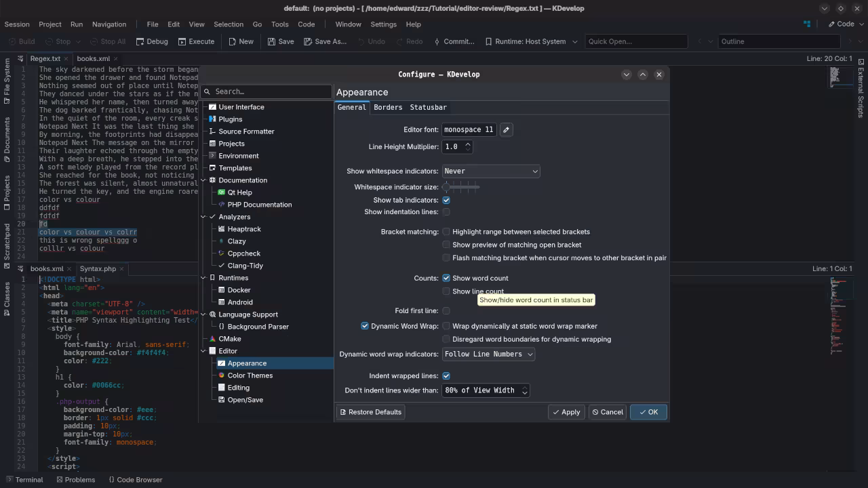Disable Show tab indicators checkbox
The height and width of the screenshot is (488, 868).
[446, 200]
